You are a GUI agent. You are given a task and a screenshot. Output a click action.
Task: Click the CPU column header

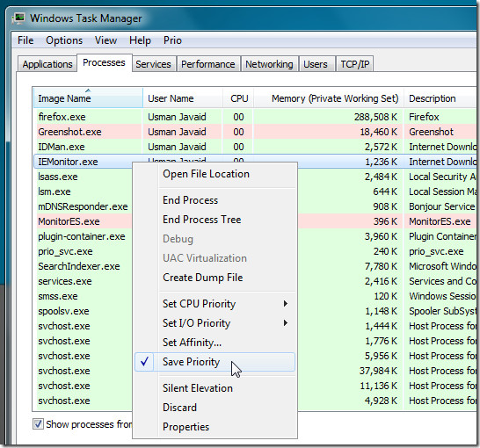238,98
